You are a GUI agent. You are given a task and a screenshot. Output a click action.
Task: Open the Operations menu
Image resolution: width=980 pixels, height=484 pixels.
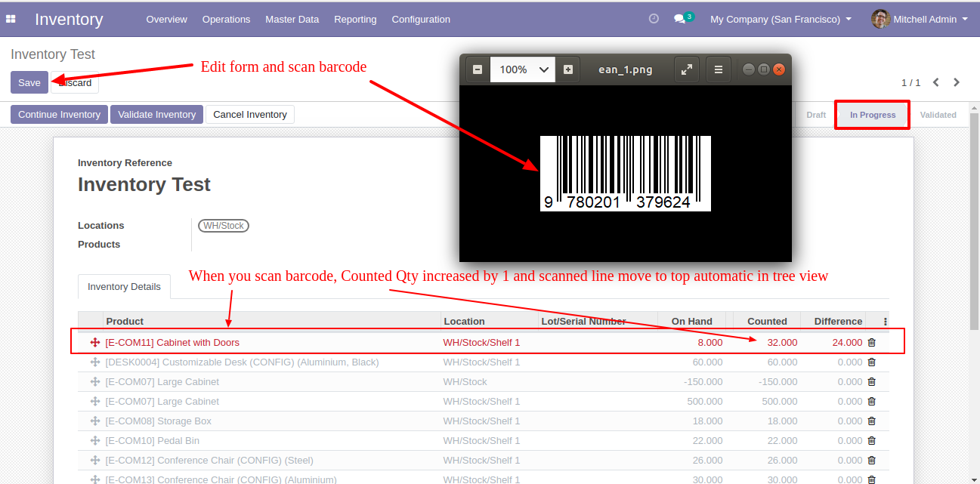click(226, 20)
